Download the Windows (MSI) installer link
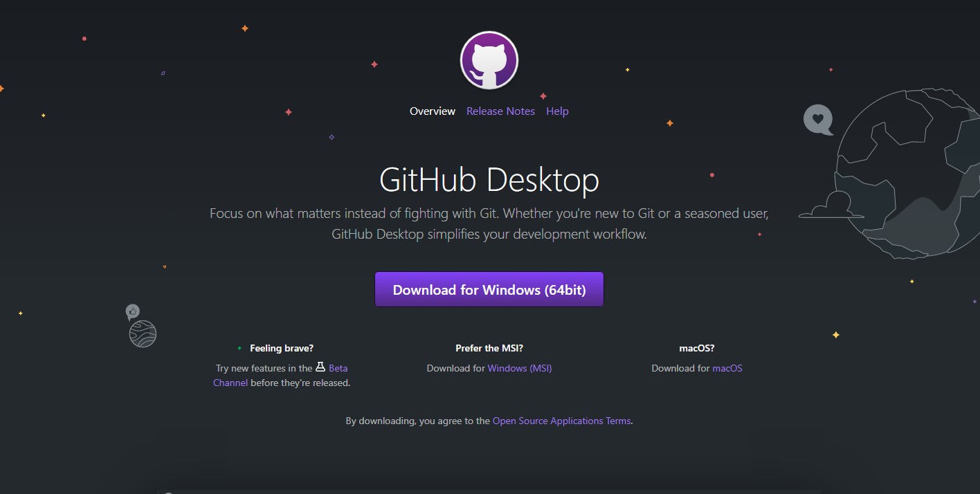This screenshot has width=980, height=494. tap(520, 368)
